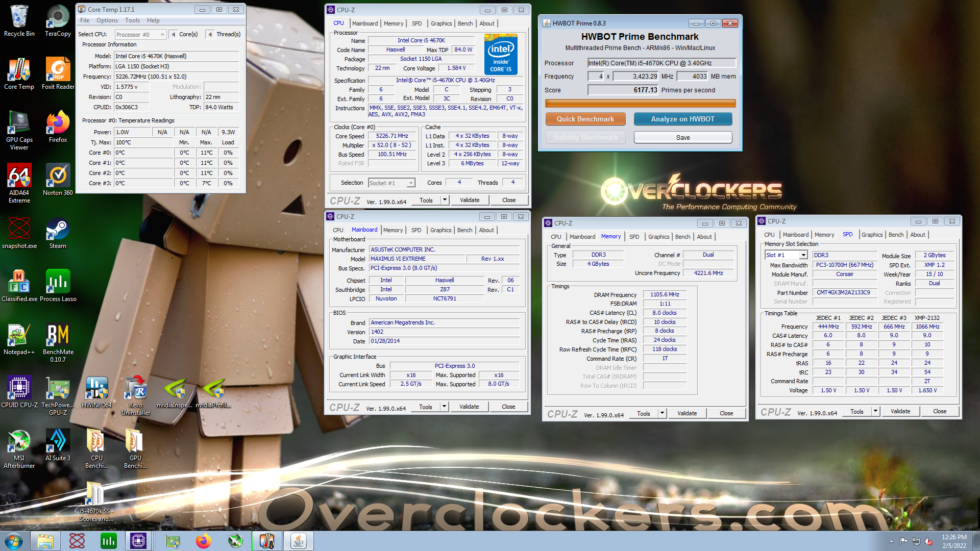The image size is (980, 551).
Task: Open Core Temp Tools menu
Action: (132, 20)
